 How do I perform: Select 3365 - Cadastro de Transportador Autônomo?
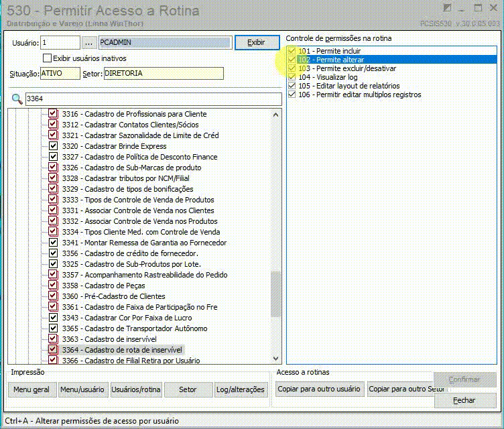coord(135,328)
